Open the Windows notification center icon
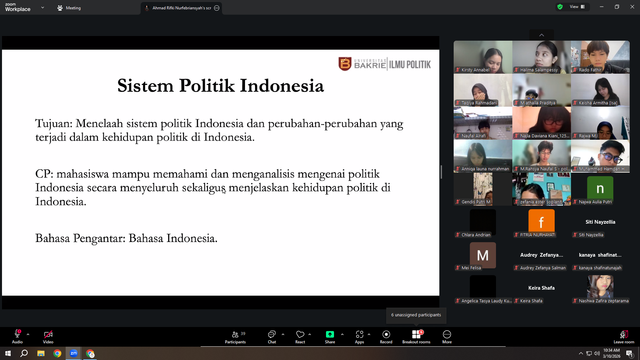640x360 pixels. coord(630,353)
